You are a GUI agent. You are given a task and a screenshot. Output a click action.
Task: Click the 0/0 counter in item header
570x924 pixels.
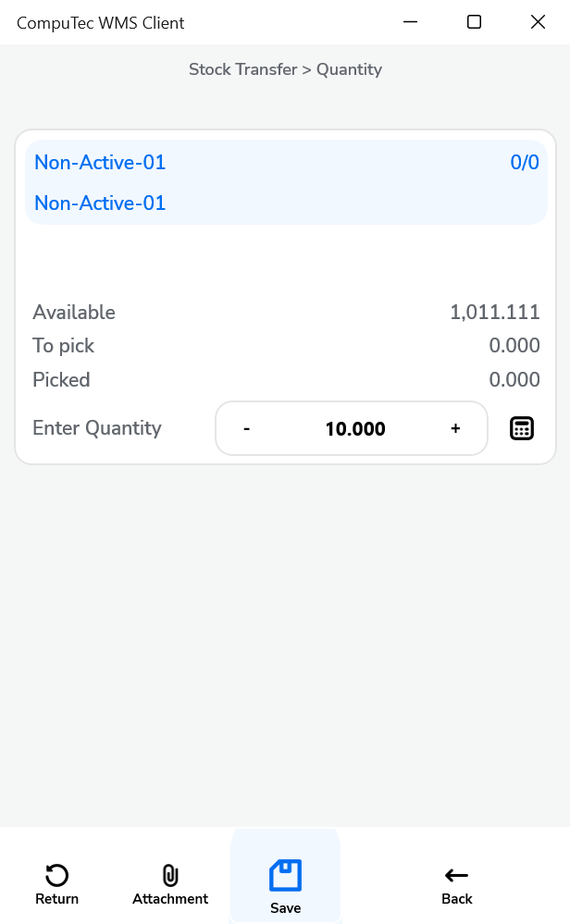[x=524, y=163]
